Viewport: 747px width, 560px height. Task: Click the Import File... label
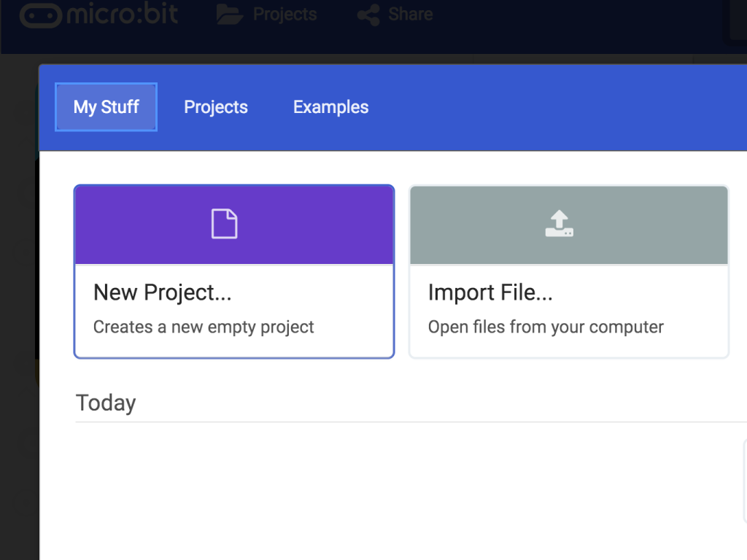490,292
